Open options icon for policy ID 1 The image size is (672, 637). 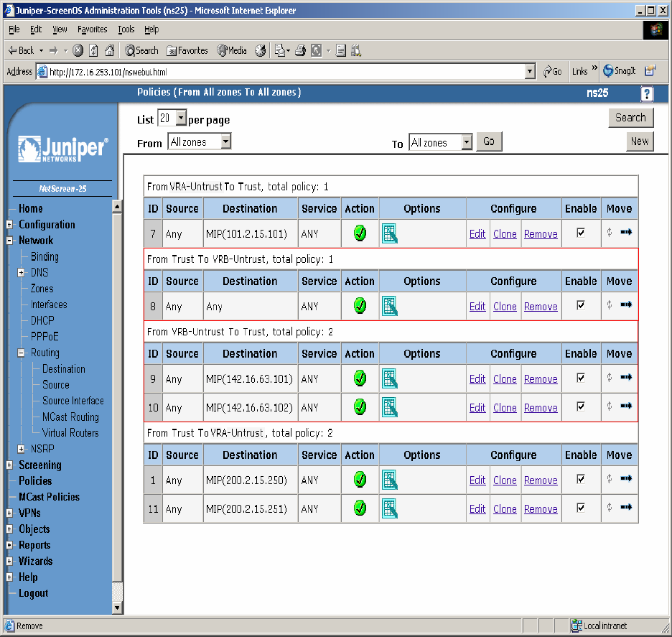click(390, 480)
